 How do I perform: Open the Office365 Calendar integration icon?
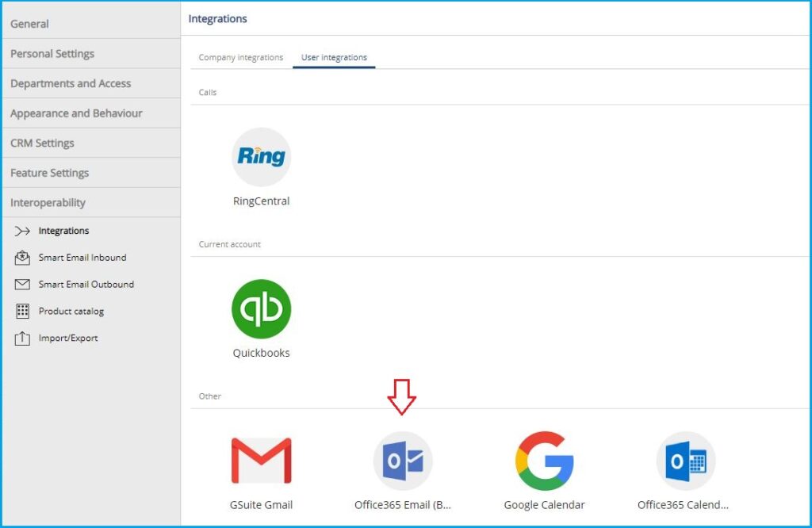click(x=686, y=461)
